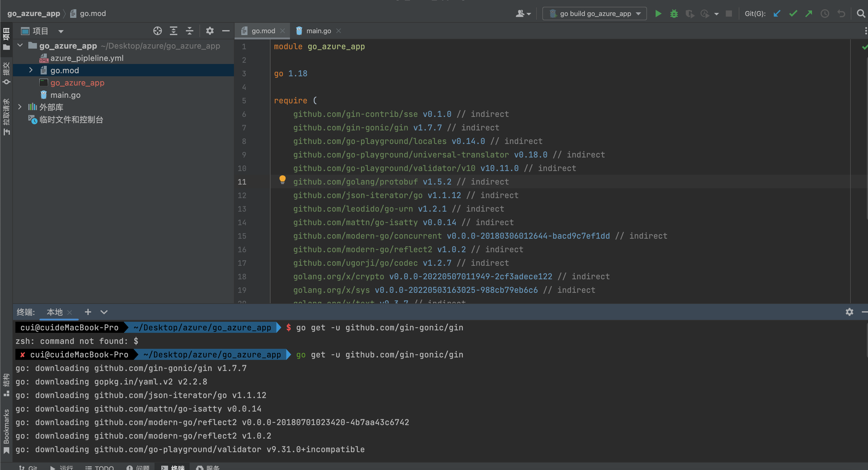The height and width of the screenshot is (470, 868).
Task: Close the 本地 terminal tab
Action: (70, 313)
